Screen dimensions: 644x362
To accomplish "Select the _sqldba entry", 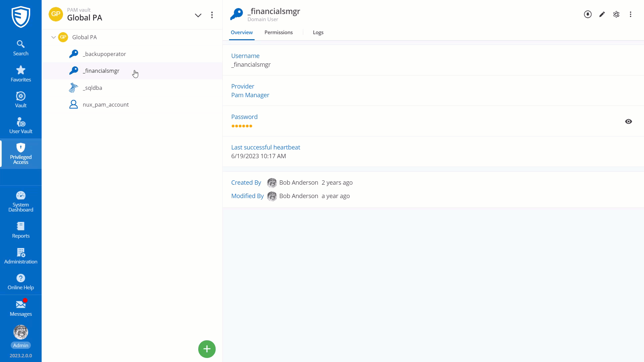I will 93,88.
